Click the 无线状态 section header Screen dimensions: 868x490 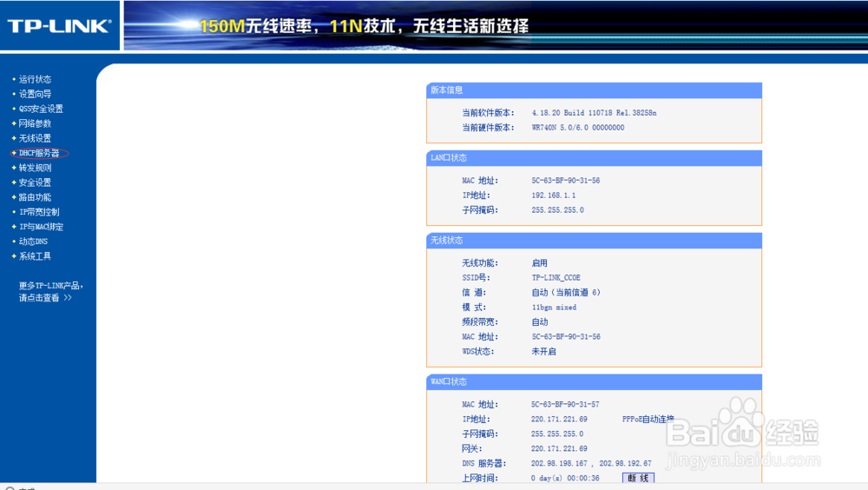click(594, 241)
